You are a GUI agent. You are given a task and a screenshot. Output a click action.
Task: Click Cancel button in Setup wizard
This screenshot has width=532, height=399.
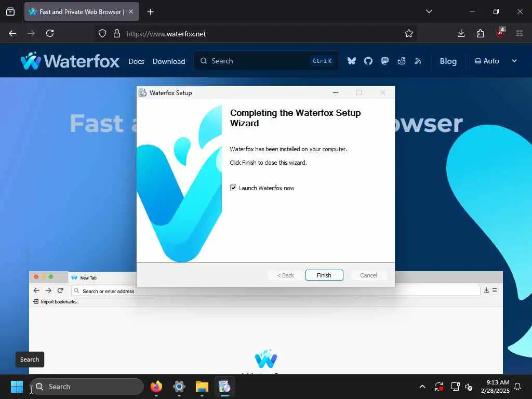368,275
